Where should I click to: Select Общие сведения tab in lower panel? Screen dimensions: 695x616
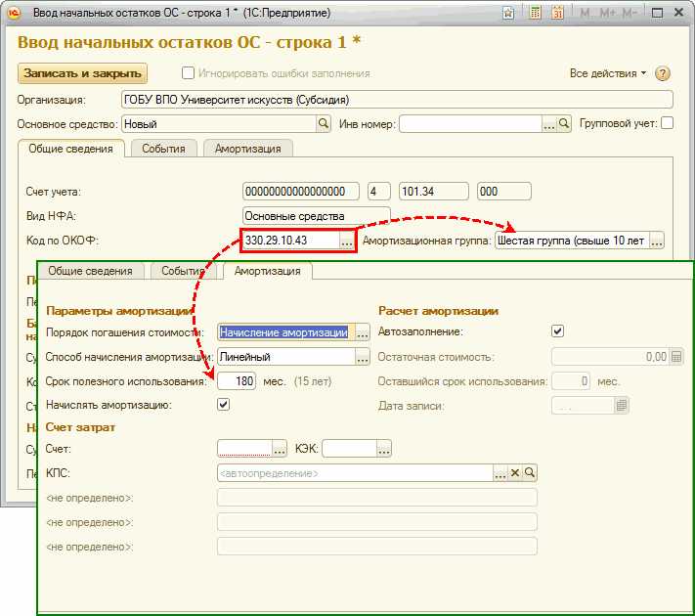[x=91, y=271]
